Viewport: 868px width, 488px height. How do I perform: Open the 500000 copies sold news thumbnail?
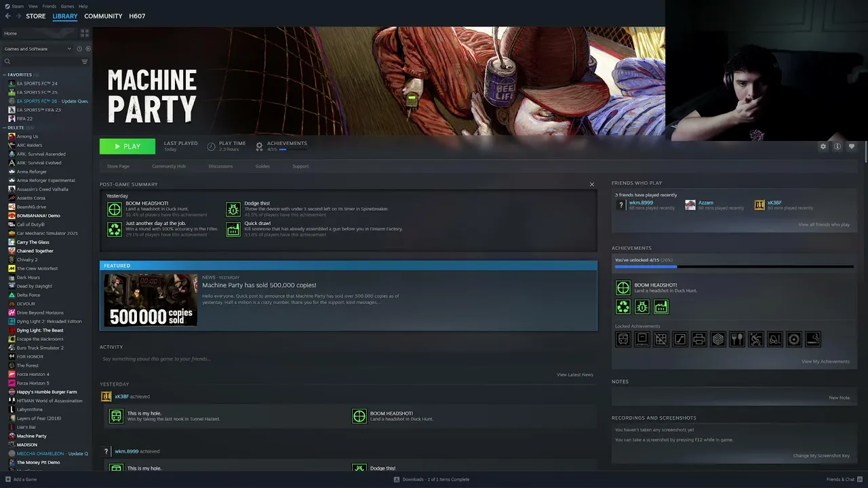151,300
